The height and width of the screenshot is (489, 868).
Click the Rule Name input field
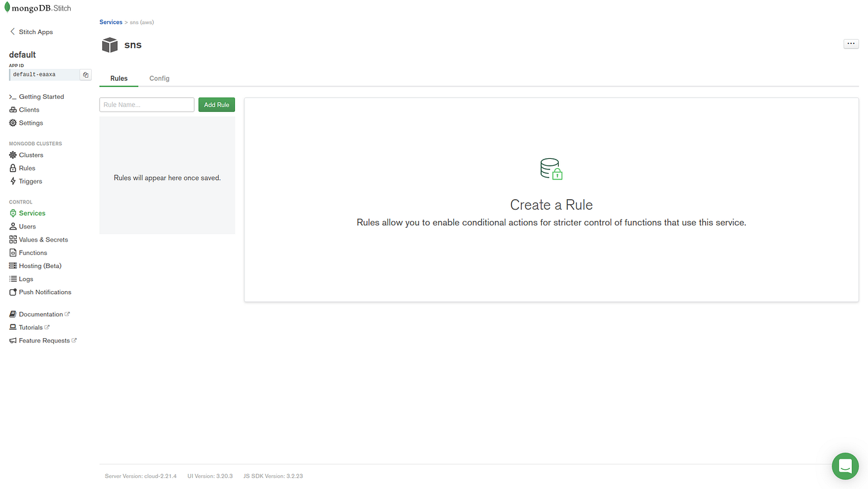point(146,104)
